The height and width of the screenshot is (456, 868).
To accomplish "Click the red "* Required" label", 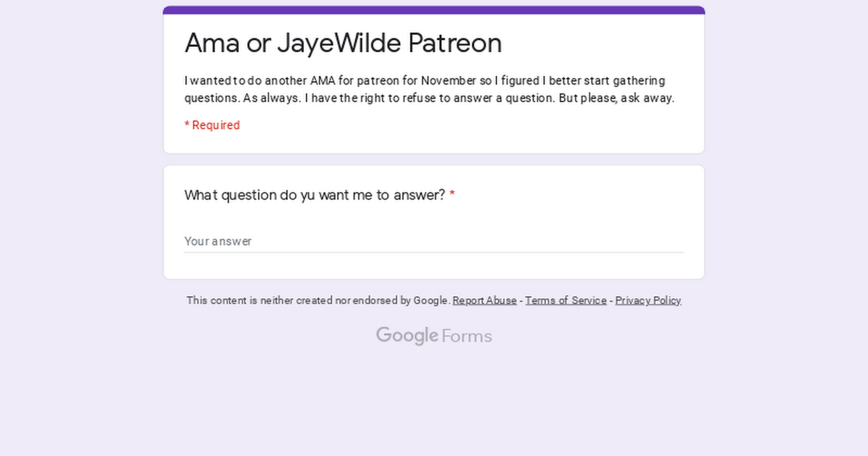I will point(212,125).
